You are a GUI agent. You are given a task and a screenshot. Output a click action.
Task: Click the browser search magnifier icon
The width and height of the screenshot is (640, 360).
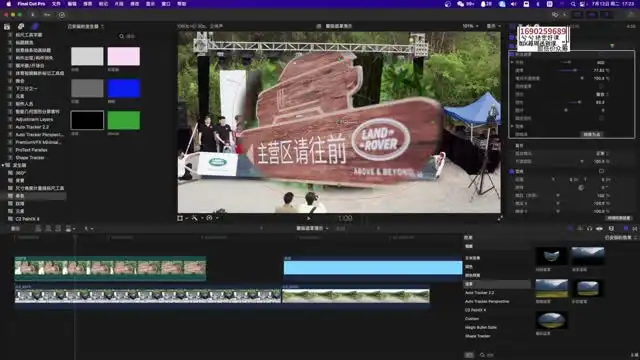(121, 36)
